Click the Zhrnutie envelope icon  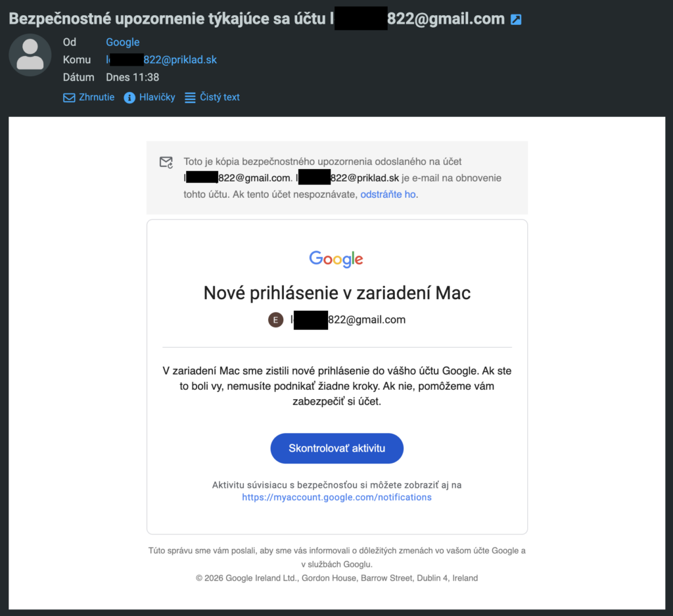[x=68, y=98]
